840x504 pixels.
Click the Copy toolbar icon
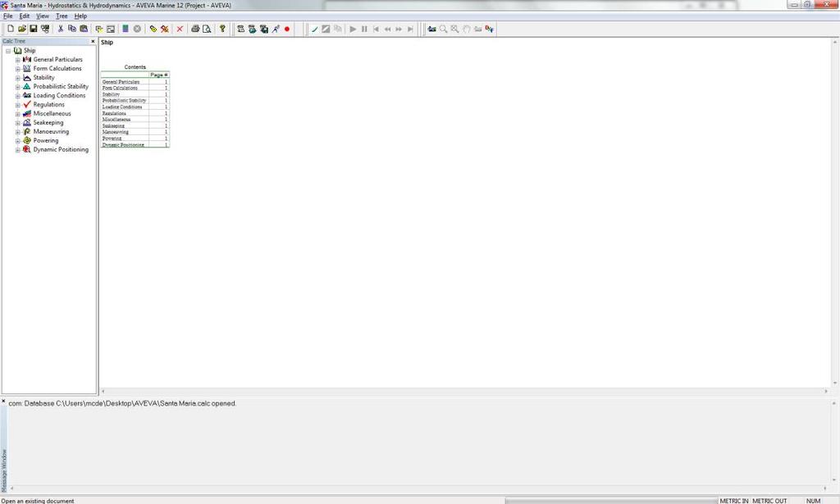[x=72, y=29]
